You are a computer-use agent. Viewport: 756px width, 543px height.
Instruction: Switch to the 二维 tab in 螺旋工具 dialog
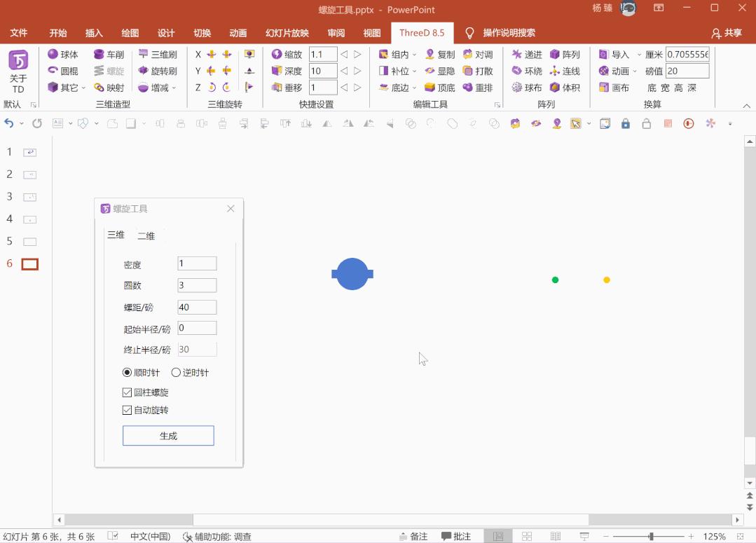pyautogui.click(x=146, y=235)
